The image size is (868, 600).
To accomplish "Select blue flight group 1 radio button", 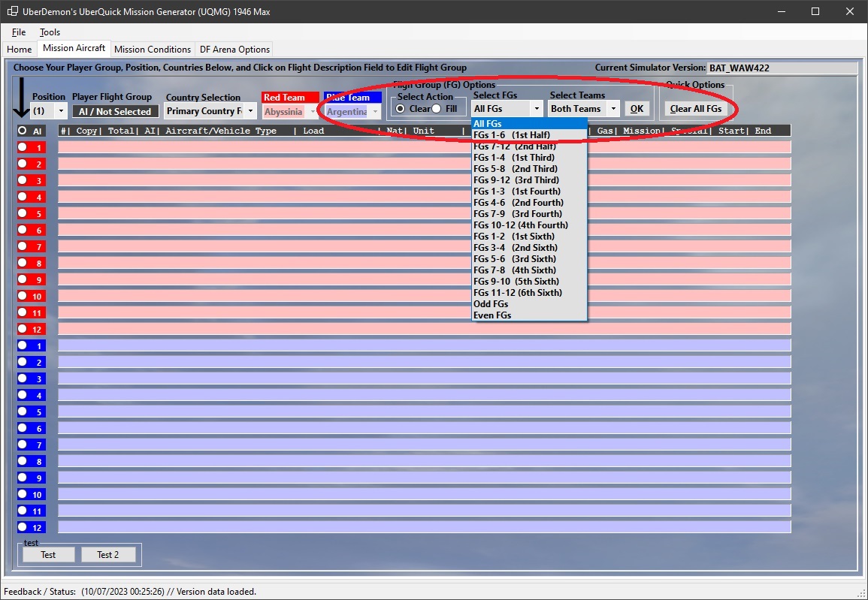I will coord(22,345).
